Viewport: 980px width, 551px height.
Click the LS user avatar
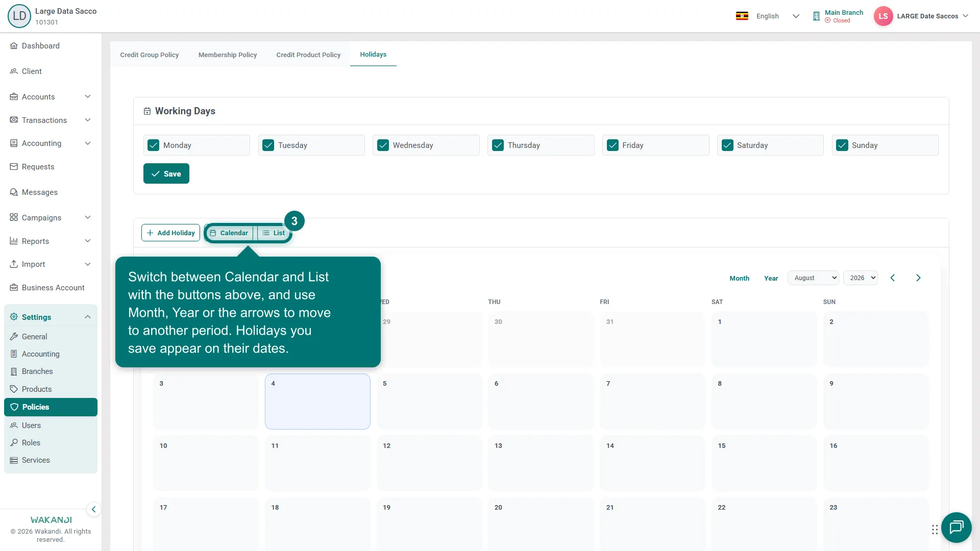pyautogui.click(x=883, y=16)
